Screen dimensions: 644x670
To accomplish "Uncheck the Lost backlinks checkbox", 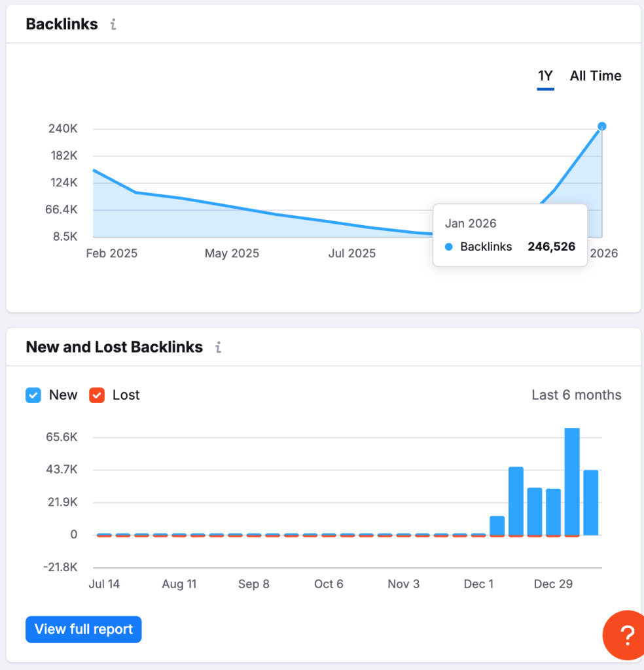I will click(x=97, y=395).
